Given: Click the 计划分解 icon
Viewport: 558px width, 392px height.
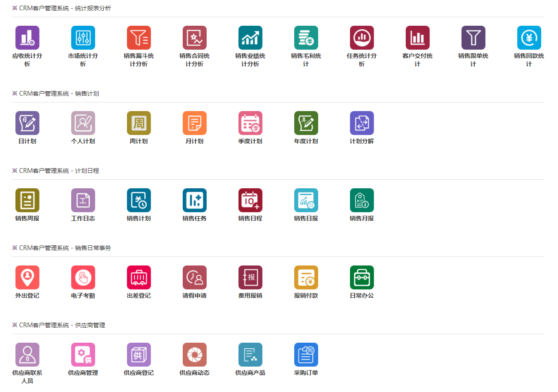Looking at the screenshot, I should pos(362,123).
